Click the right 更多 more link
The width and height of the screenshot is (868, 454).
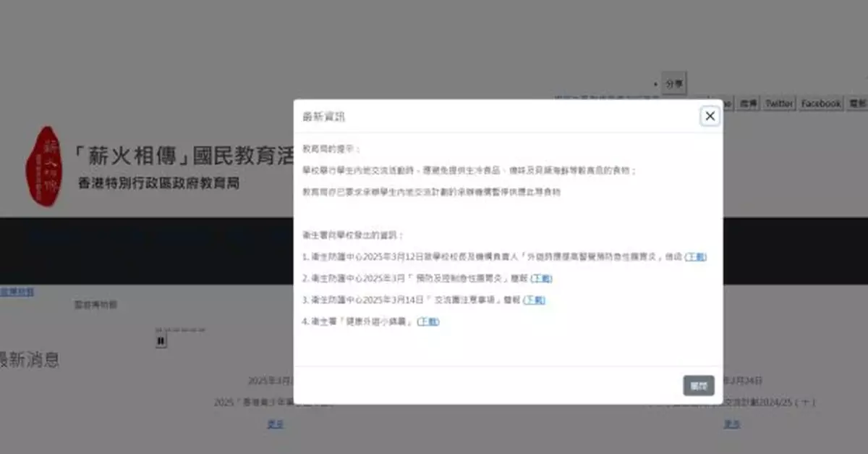731,424
